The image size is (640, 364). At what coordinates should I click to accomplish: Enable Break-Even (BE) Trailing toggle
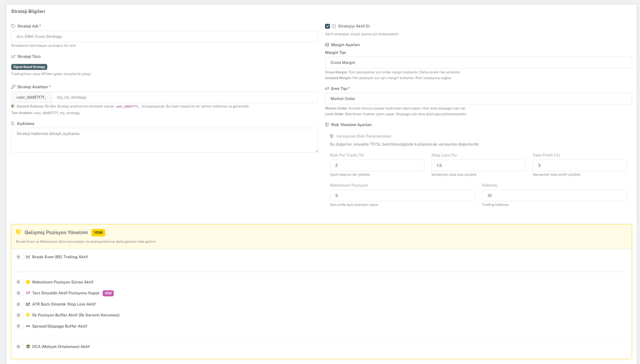coord(20,257)
